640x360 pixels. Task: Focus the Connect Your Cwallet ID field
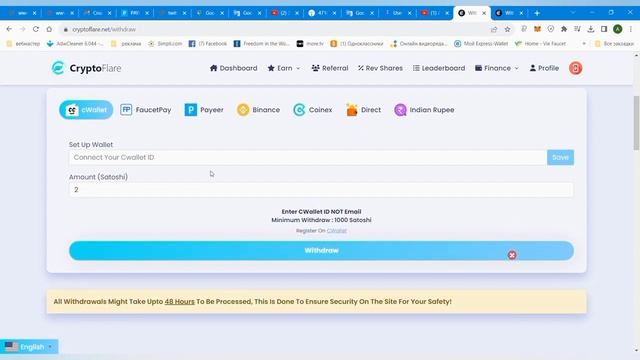(308, 157)
